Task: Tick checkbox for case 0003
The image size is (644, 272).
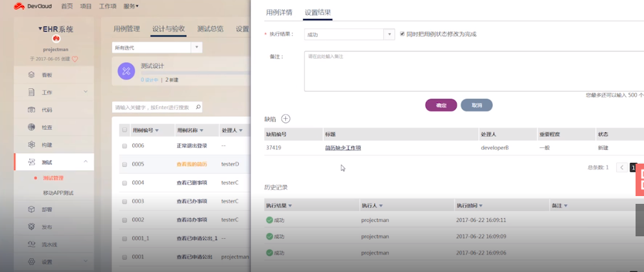Action: pyautogui.click(x=125, y=201)
